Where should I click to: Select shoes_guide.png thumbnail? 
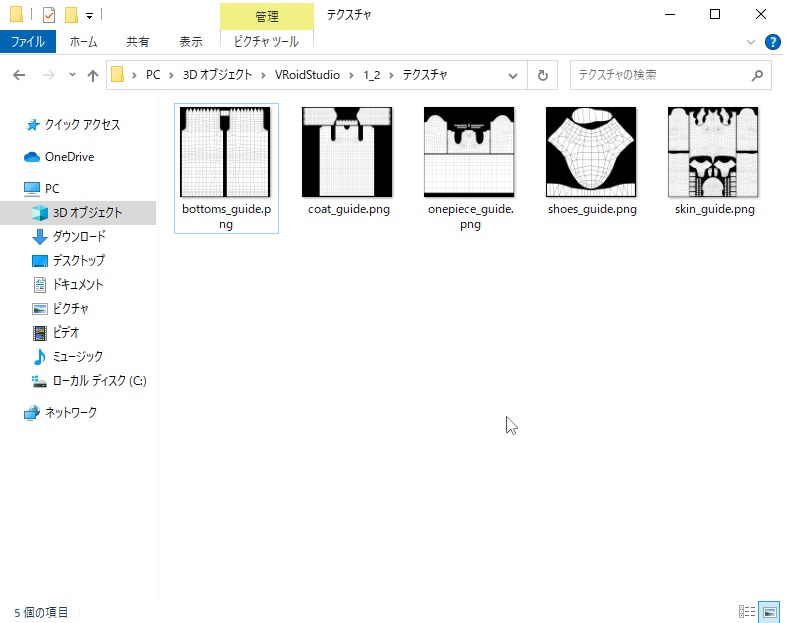591,152
